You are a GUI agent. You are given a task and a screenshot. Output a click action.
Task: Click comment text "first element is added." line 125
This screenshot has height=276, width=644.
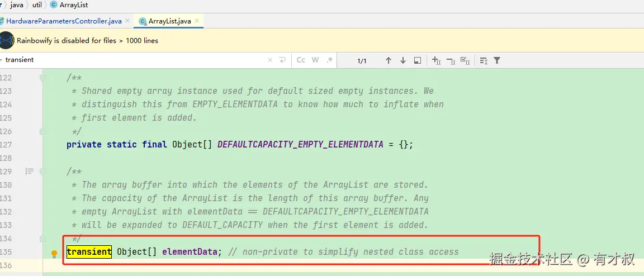click(x=139, y=118)
